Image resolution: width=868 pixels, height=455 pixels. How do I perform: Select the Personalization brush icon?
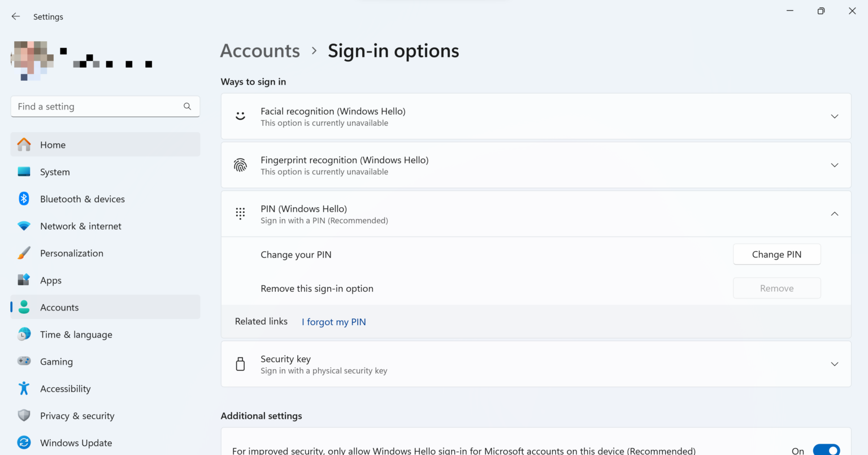tap(24, 253)
